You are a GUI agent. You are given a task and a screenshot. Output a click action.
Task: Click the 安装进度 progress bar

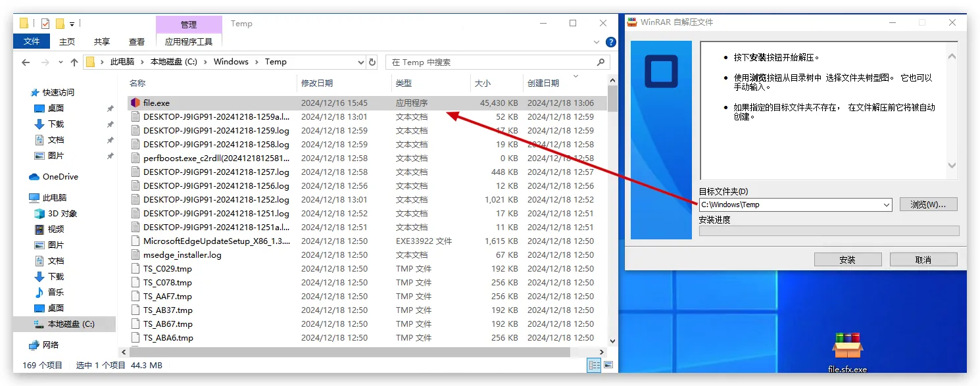[x=829, y=231]
